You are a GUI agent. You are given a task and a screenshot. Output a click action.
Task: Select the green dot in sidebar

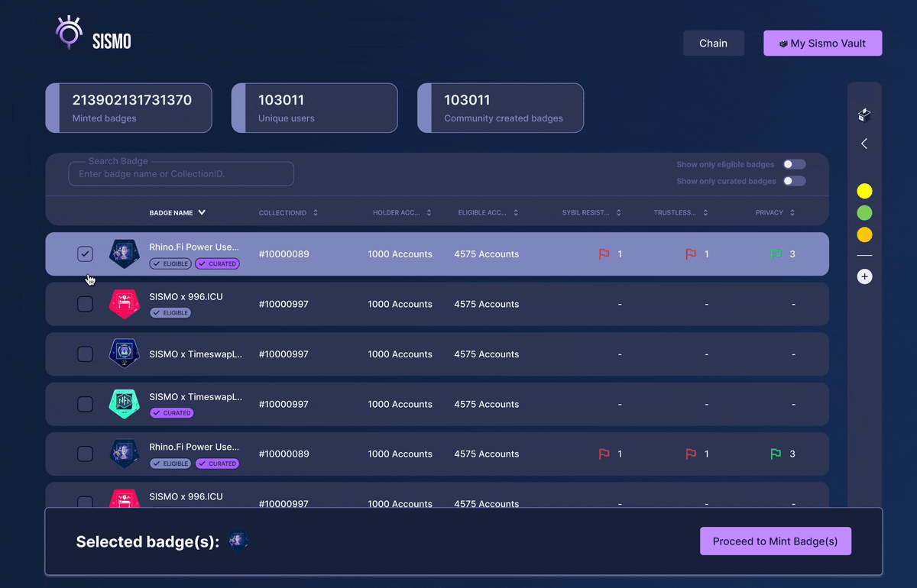(864, 213)
